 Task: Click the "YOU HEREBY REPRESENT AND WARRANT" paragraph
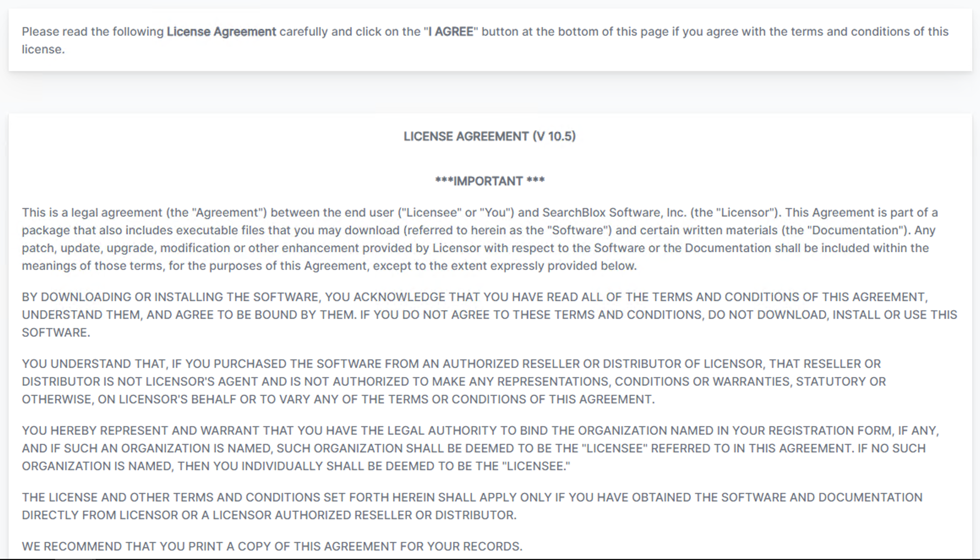481,448
